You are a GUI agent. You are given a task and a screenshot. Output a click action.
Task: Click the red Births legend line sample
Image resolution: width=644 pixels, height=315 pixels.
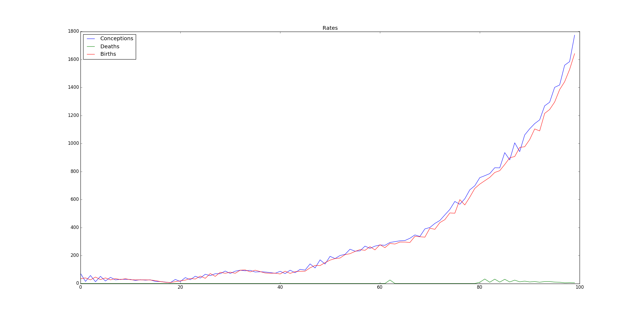pyautogui.click(x=91, y=54)
